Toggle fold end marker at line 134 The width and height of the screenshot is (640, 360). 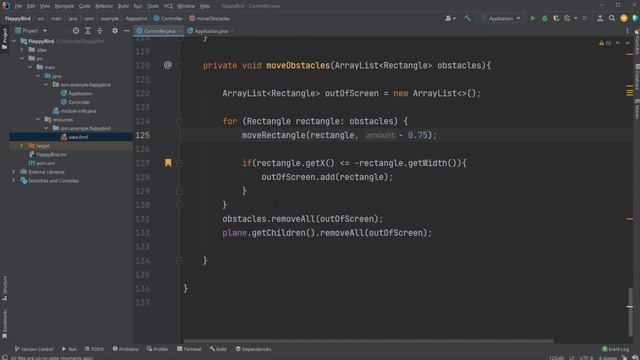[x=180, y=260]
